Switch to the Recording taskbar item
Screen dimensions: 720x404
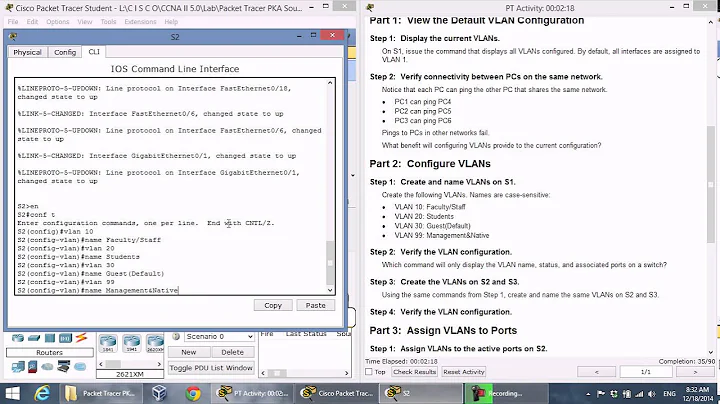point(505,393)
